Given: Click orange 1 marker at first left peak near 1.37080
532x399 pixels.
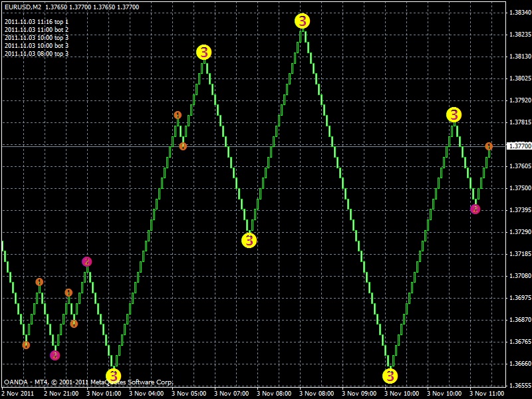Looking at the screenshot, I should pyautogui.click(x=39, y=282).
